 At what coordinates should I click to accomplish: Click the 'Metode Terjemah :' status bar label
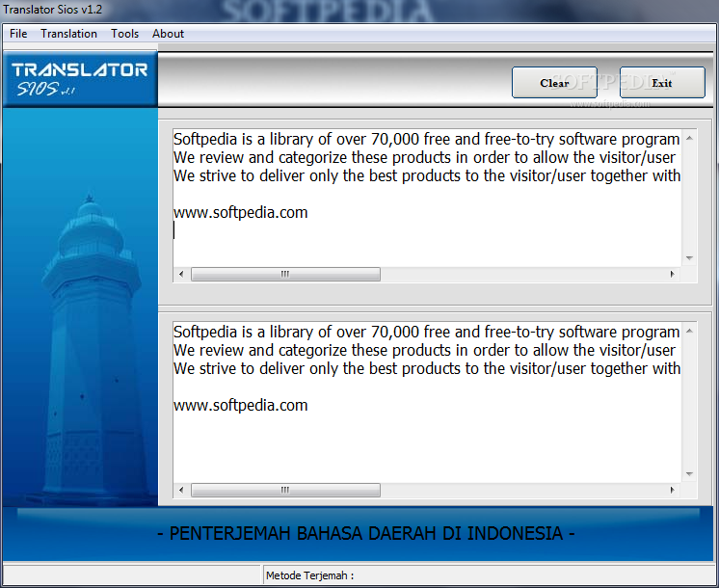point(310,575)
